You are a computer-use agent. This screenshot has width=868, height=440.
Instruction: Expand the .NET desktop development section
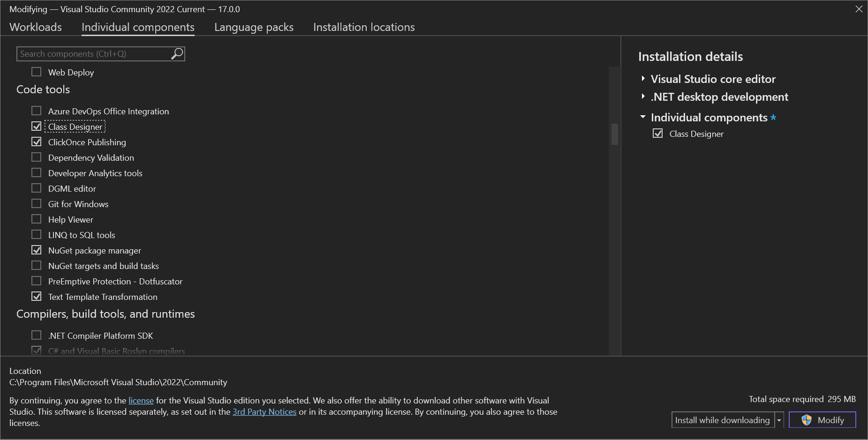(643, 97)
